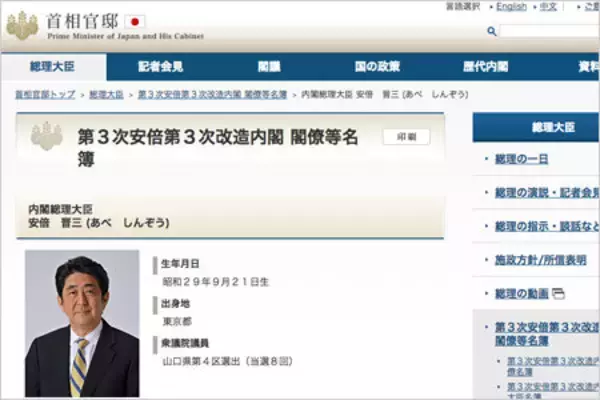
Task: Click inside the site search field
Action: click(x=550, y=31)
